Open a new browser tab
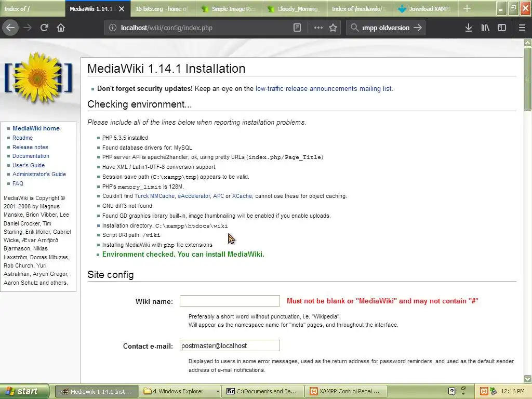Image resolution: width=532 pixels, height=399 pixels. coord(467,8)
